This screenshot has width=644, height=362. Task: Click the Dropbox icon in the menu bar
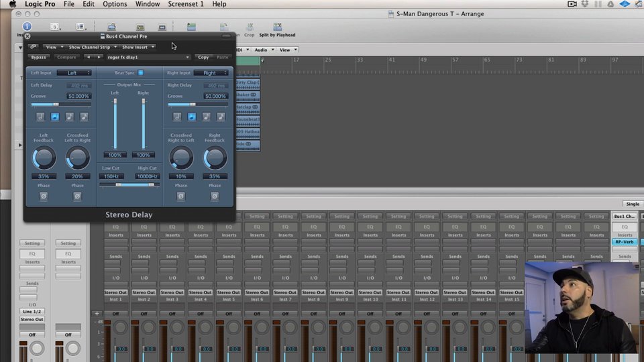(x=585, y=4)
